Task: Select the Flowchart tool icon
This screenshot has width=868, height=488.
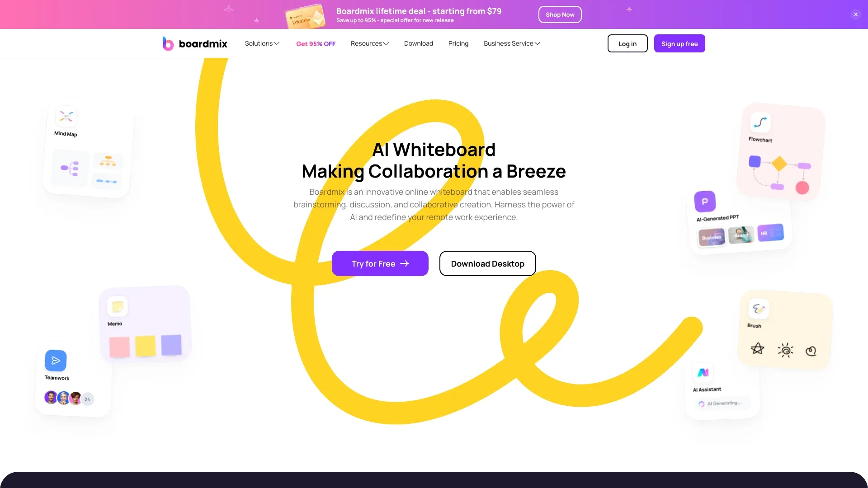Action: [x=760, y=122]
